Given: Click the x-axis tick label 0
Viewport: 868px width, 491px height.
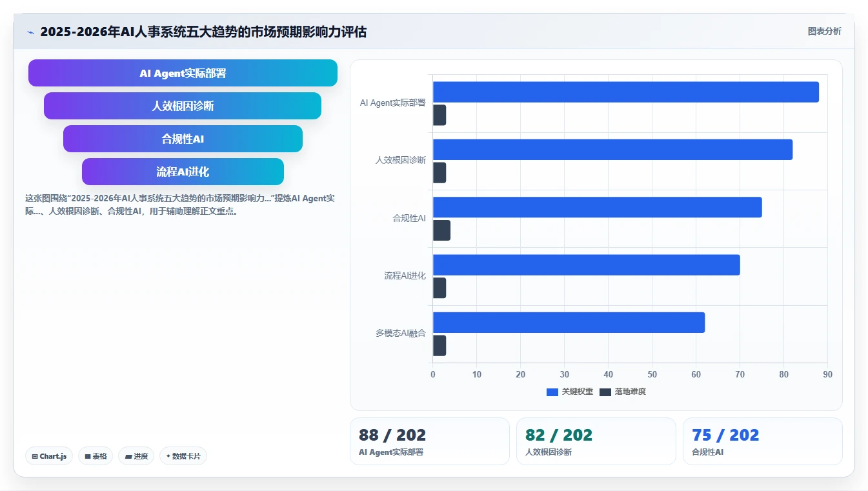Looking at the screenshot, I should click(x=433, y=374).
